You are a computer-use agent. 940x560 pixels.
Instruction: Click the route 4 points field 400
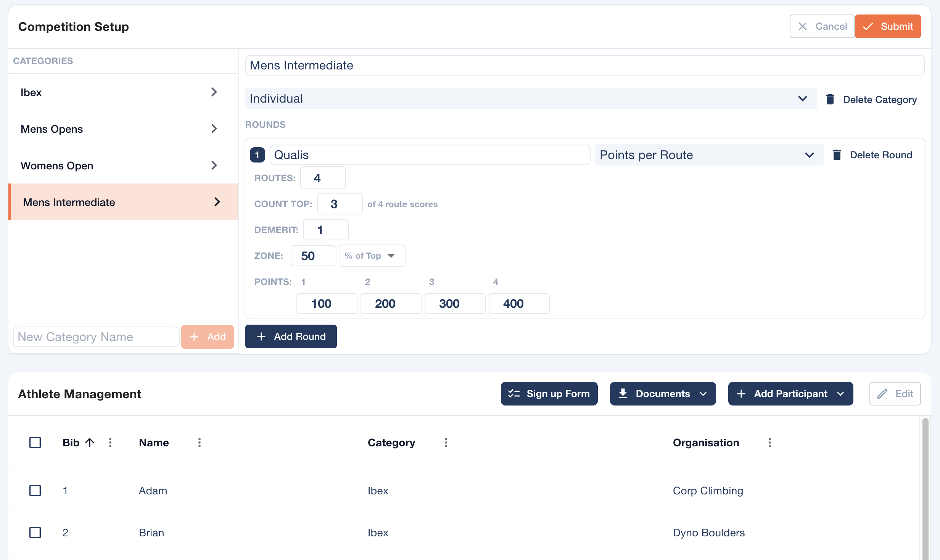pos(519,304)
